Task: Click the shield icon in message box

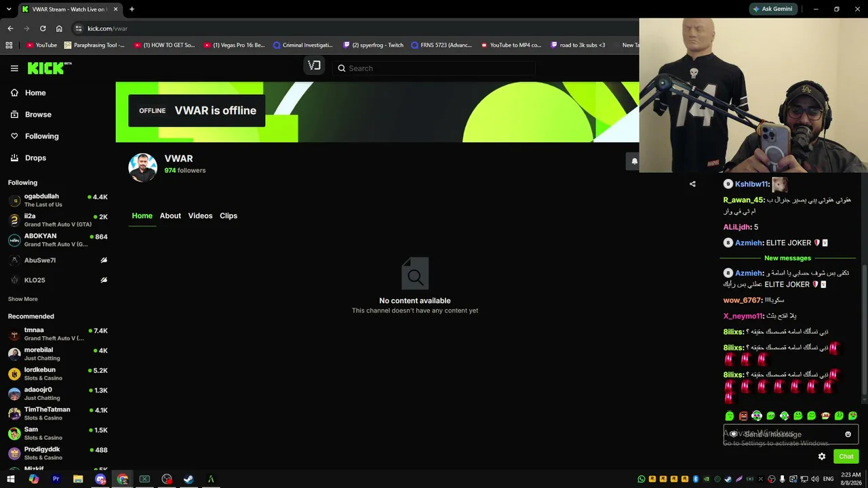Action: tap(733, 434)
